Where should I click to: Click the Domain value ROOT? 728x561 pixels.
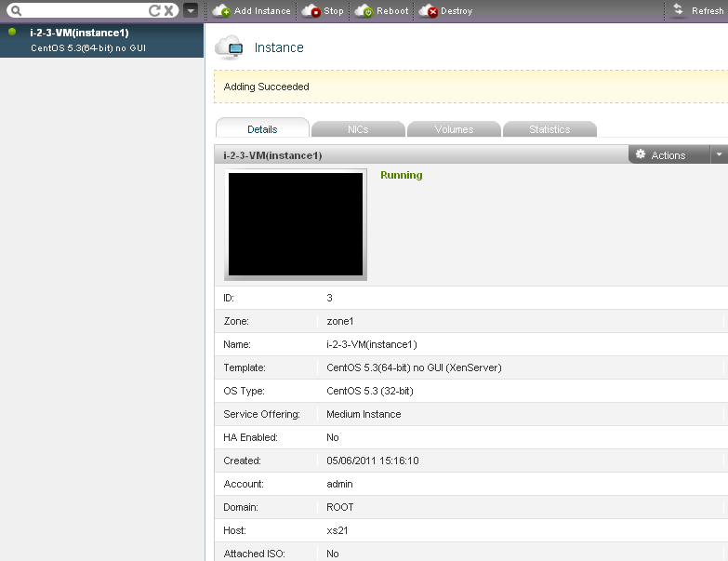click(340, 507)
